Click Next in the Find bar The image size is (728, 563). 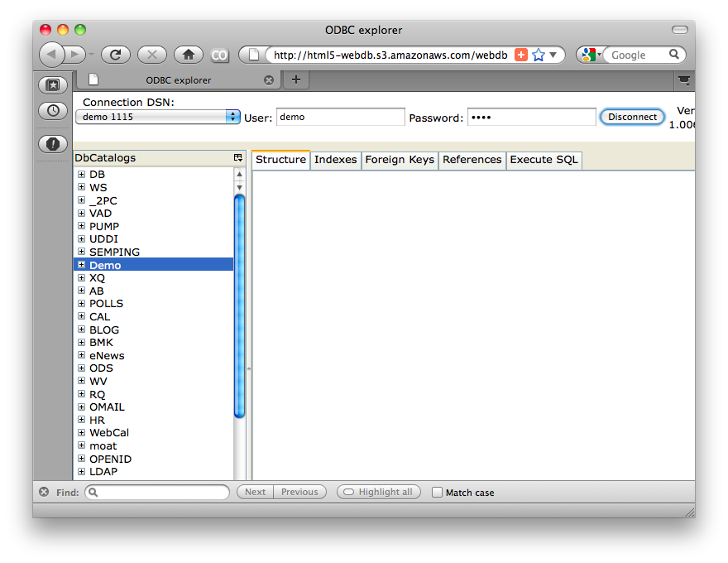pos(255,492)
